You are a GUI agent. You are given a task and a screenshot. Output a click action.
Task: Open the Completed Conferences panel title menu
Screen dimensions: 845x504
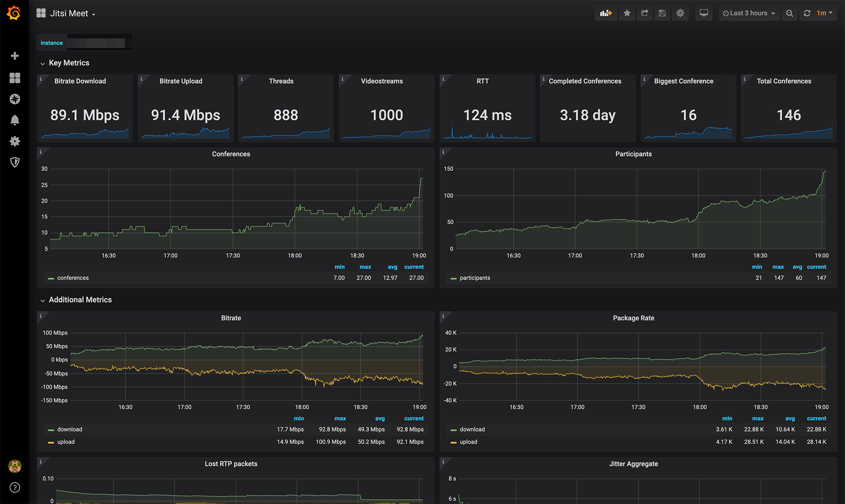click(x=585, y=81)
